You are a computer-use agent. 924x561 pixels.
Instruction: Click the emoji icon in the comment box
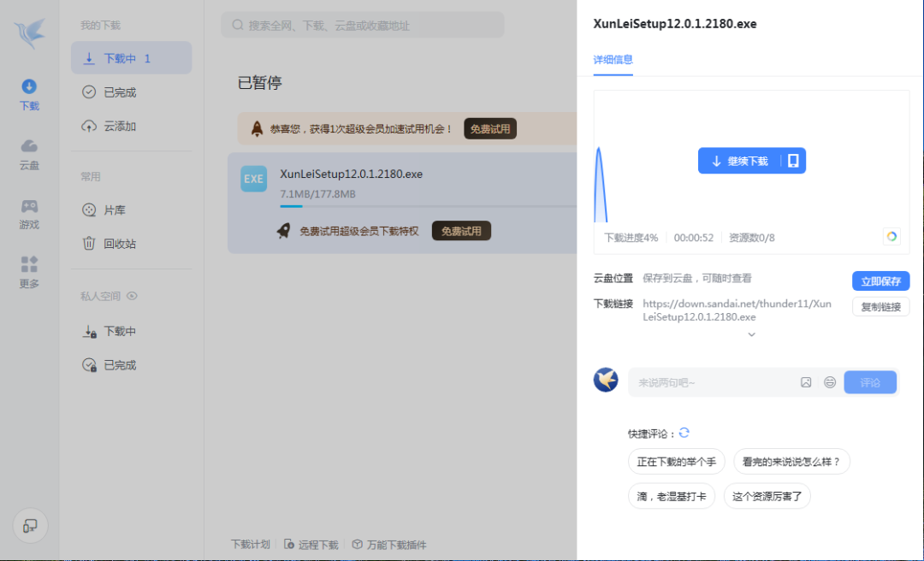(x=830, y=382)
